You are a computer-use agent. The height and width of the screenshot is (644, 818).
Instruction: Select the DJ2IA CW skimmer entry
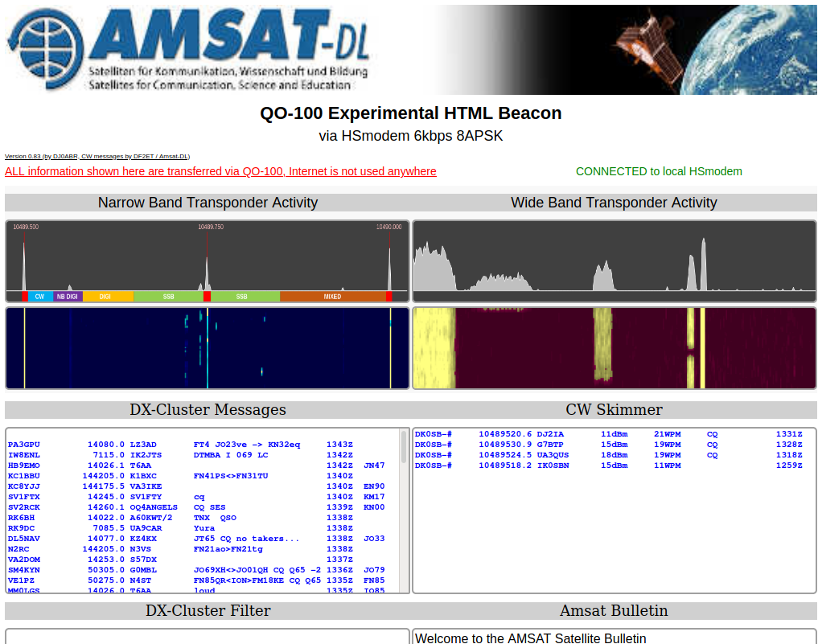coord(563,433)
